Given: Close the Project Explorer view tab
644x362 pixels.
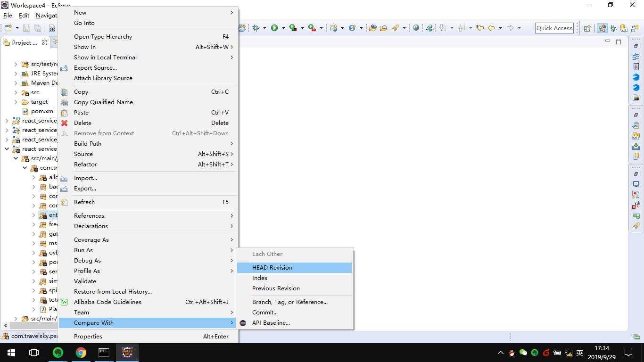Looking at the screenshot, I should pyautogui.click(x=45, y=42).
